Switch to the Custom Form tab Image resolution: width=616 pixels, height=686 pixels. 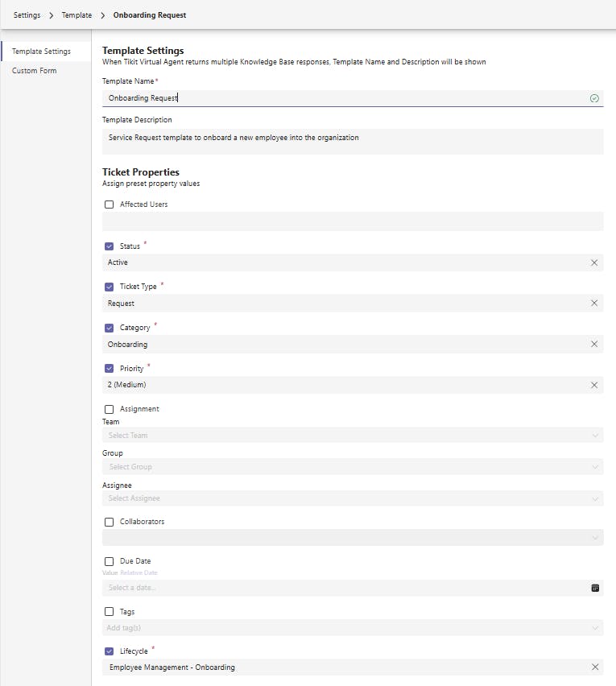35,71
